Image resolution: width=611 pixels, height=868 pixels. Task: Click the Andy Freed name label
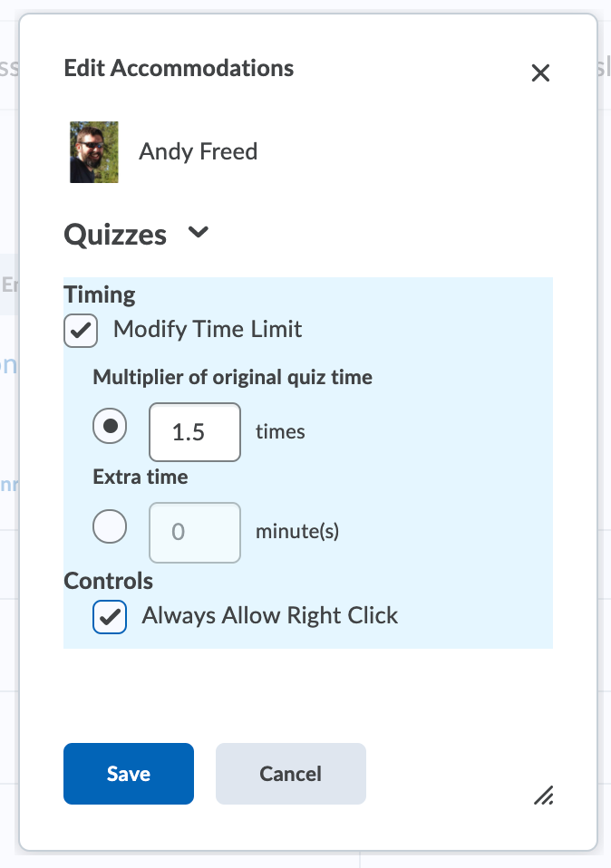198,151
